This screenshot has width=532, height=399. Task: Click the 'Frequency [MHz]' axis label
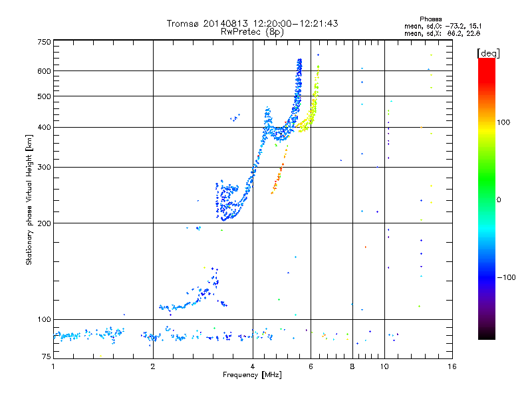(252, 375)
